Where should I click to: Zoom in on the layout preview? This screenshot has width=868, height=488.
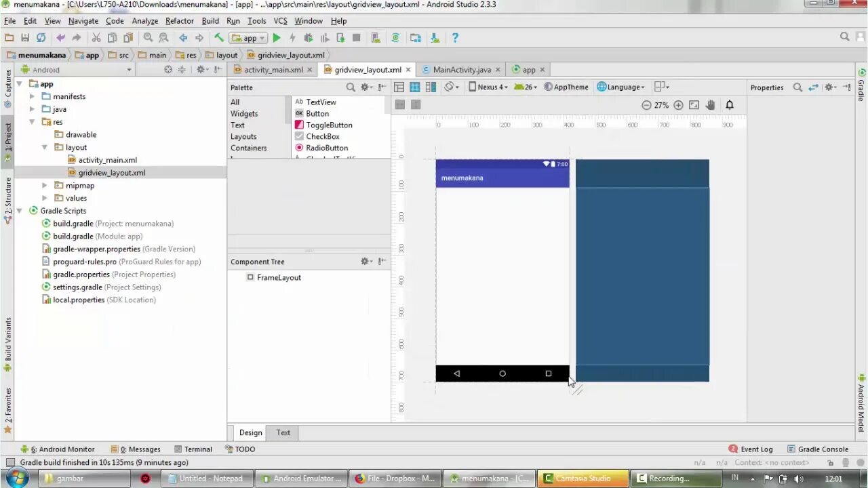tap(678, 105)
